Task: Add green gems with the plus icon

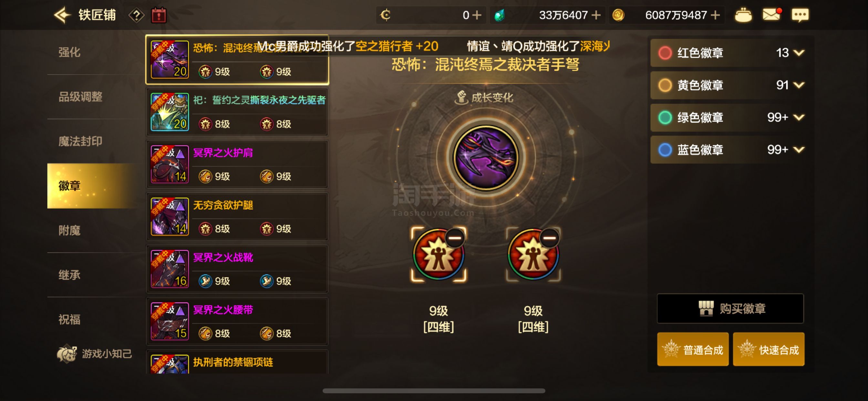Action: 596,15
